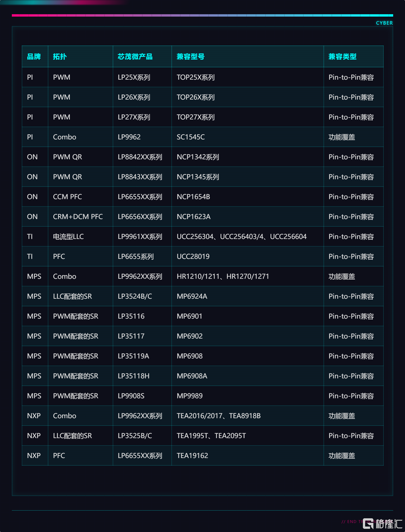Click the 兼容类型 column header

coord(342,56)
